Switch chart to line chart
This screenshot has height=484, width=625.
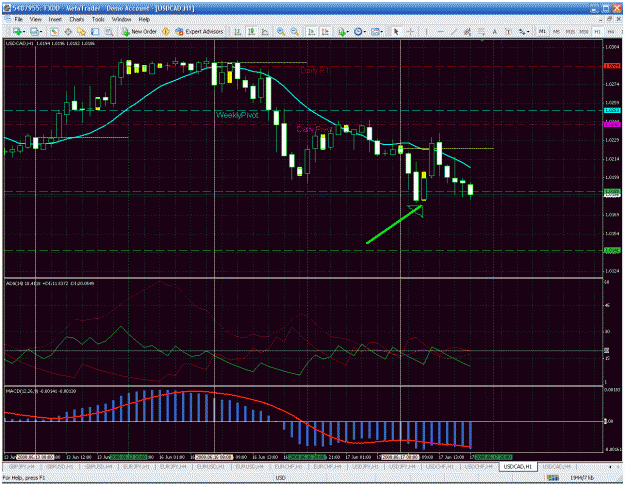pos(265,31)
